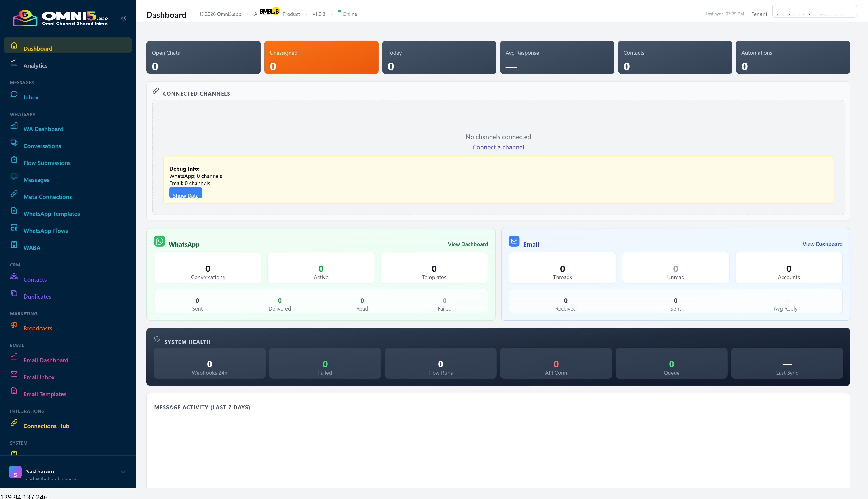Click the Connect a channel link
This screenshot has height=499, width=868.
point(498,147)
